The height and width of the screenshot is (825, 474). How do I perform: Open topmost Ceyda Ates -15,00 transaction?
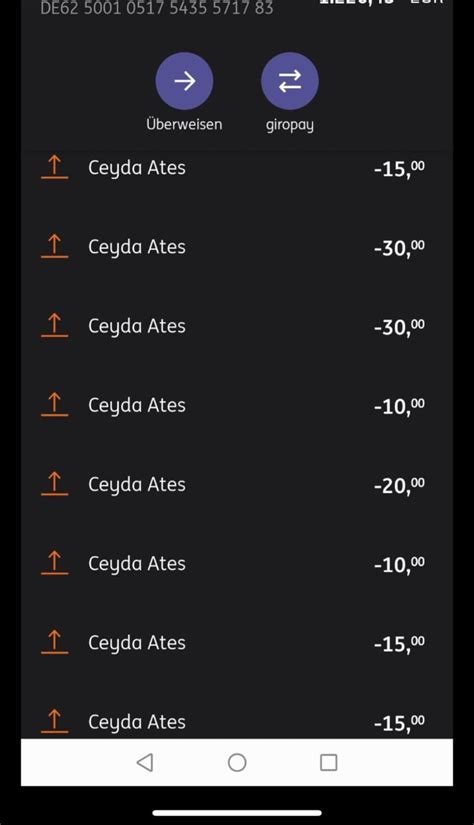pos(237,167)
